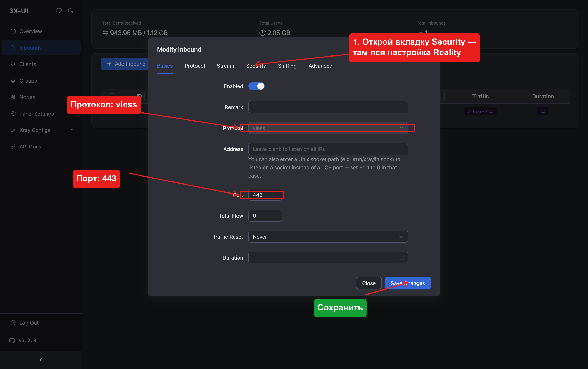Click the Panel Settings gear icon
Screen dimensions: 588x369
point(13,114)
